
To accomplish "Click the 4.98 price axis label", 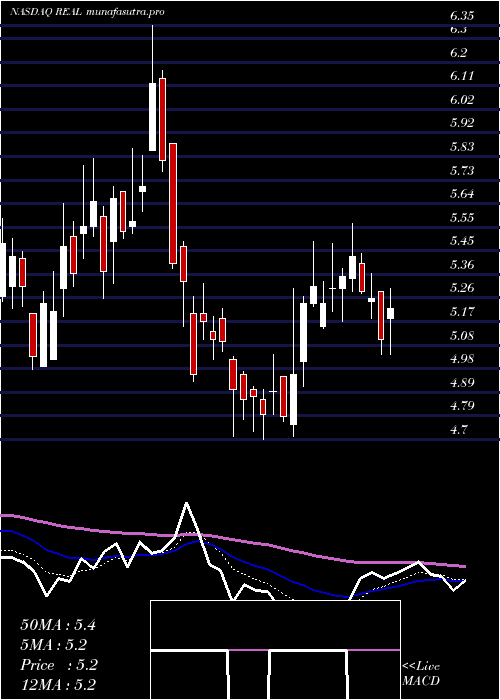I will pyautogui.click(x=462, y=359).
